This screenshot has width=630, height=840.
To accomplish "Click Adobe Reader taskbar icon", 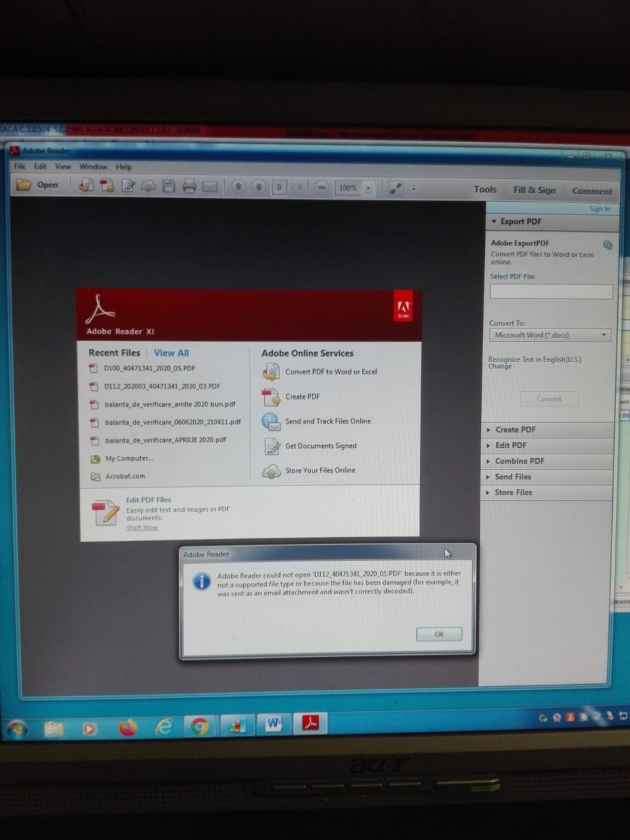I will 310,723.
